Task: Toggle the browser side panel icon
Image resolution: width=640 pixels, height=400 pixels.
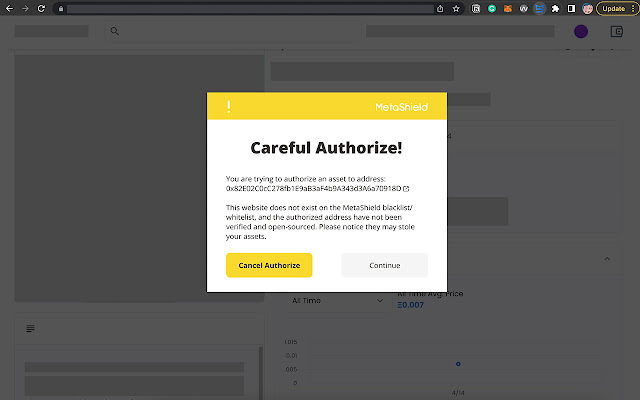Action: coord(571,9)
